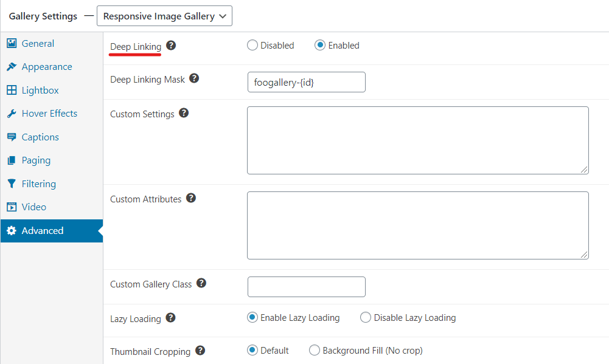This screenshot has height=364, width=609.
Task: Click inside the Custom Attributes textarea
Action: tap(418, 225)
